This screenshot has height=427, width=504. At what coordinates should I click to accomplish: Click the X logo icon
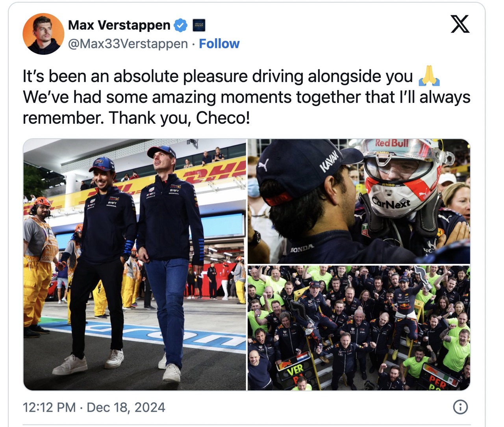[x=460, y=24]
